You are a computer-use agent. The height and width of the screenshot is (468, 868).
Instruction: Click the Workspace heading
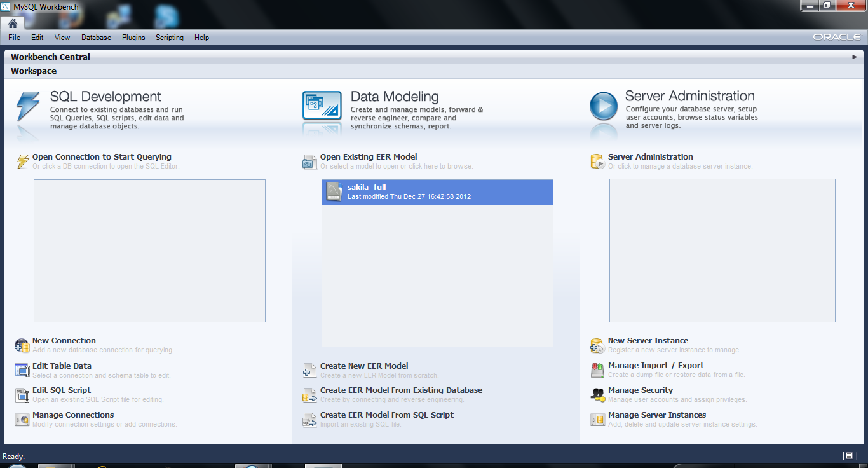34,71
